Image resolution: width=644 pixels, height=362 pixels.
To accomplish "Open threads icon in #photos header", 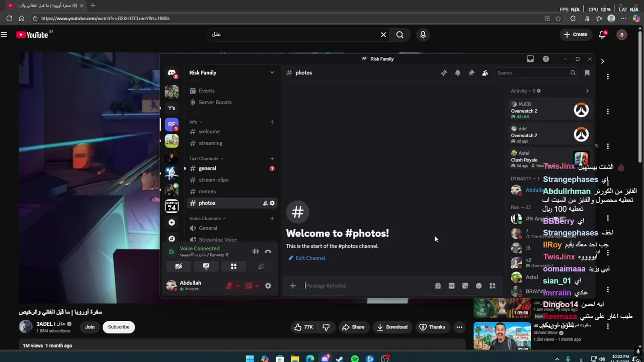I will coord(444,73).
